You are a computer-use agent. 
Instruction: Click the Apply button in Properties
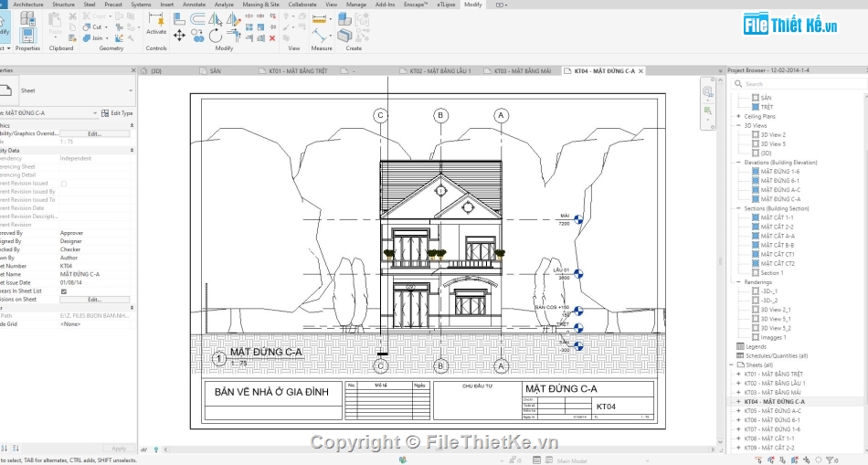(119, 449)
